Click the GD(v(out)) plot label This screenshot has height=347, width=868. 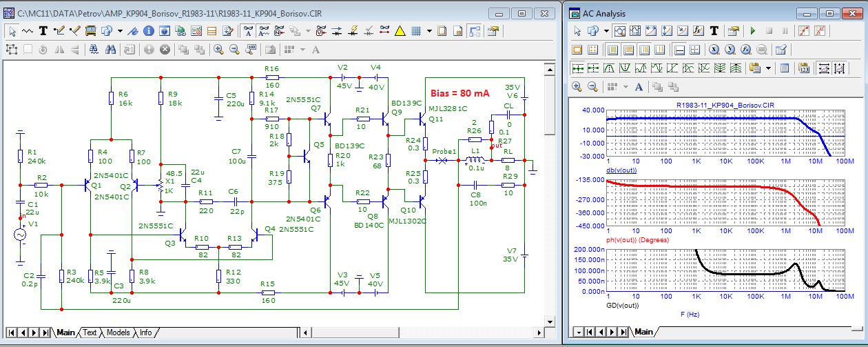pos(623,304)
